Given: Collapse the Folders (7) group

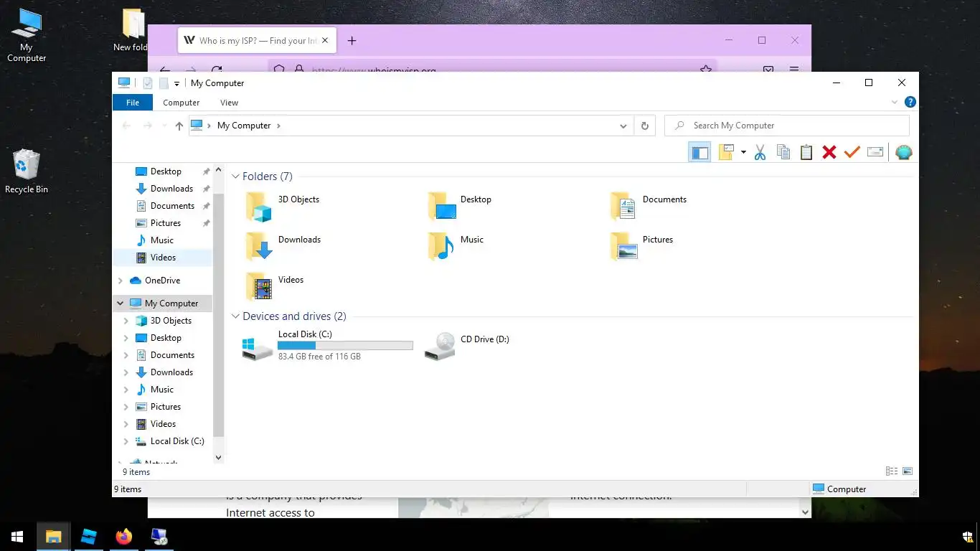Looking at the screenshot, I should [x=235, y=176].
